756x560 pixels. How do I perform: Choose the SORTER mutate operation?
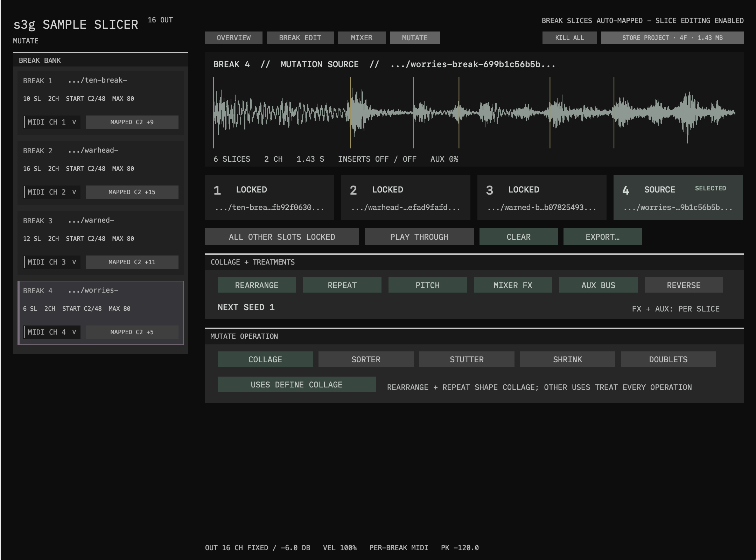[366, 359]
